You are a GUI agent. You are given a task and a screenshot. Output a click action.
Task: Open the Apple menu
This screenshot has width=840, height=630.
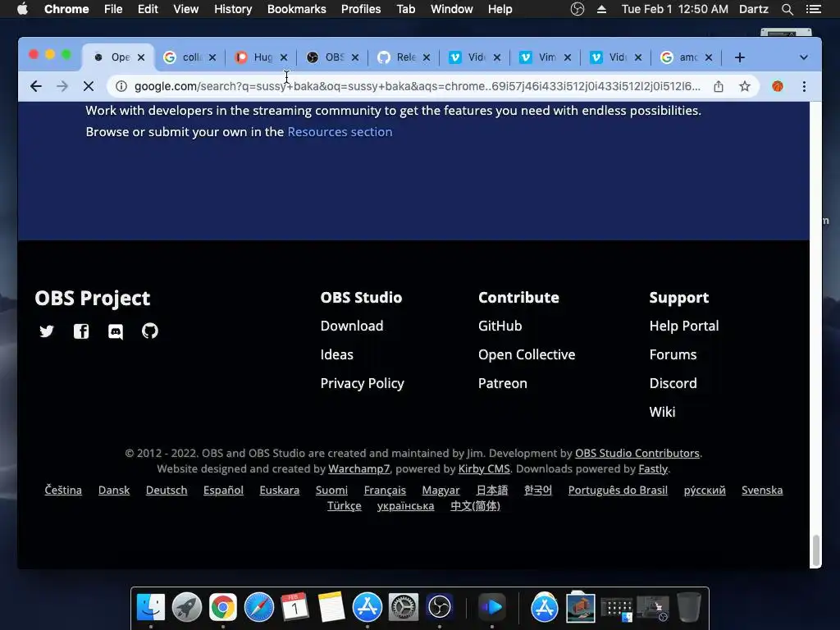point(22,9)
